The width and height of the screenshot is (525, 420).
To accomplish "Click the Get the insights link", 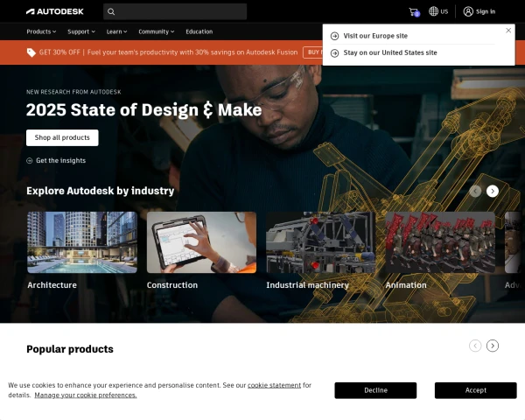I will pos(60,161).
